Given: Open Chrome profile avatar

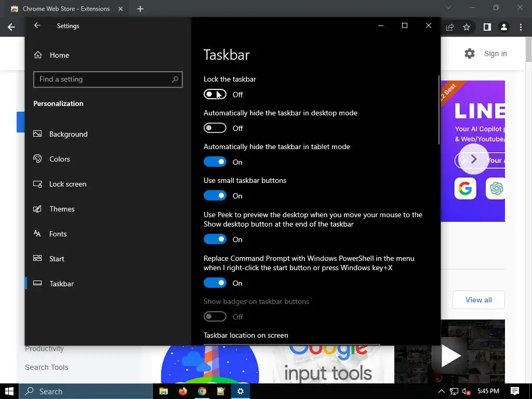Looking at the screenshot, I should coord(504,27).
